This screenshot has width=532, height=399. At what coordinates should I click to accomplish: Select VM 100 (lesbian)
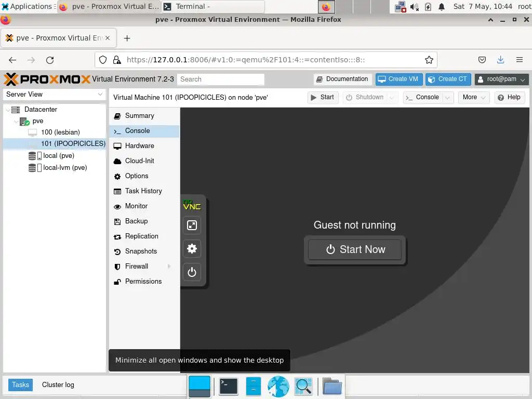coord(60,132)
